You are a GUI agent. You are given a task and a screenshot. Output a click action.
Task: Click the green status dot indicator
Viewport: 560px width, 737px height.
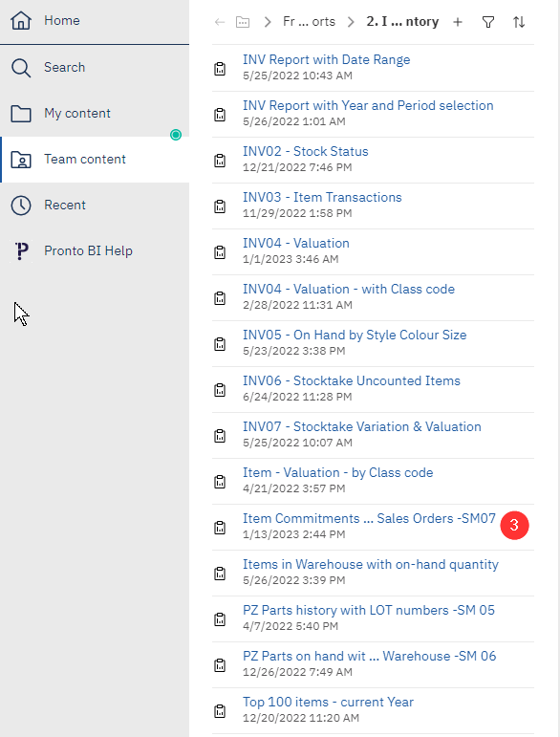[x=176, y=135]
